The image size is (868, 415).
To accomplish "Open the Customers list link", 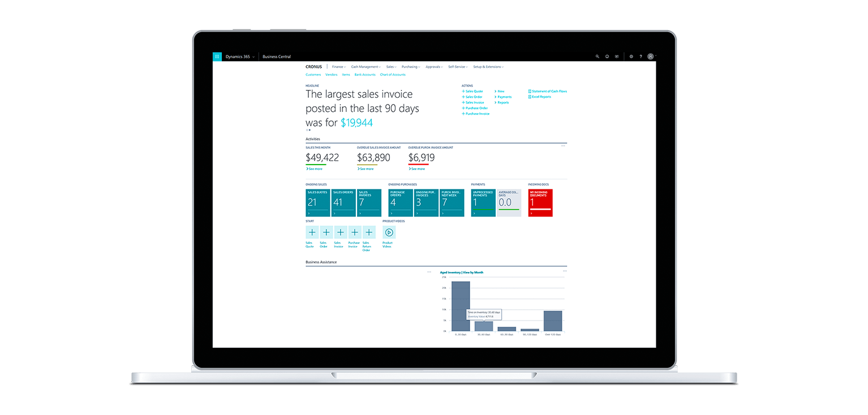I will (x=313, y=75).
